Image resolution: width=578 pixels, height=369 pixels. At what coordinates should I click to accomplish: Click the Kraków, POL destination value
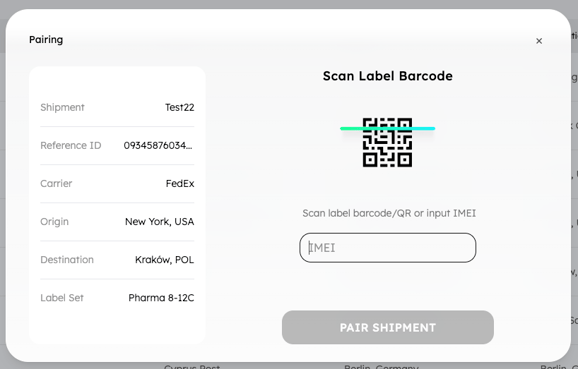click(x=164, y=260)
